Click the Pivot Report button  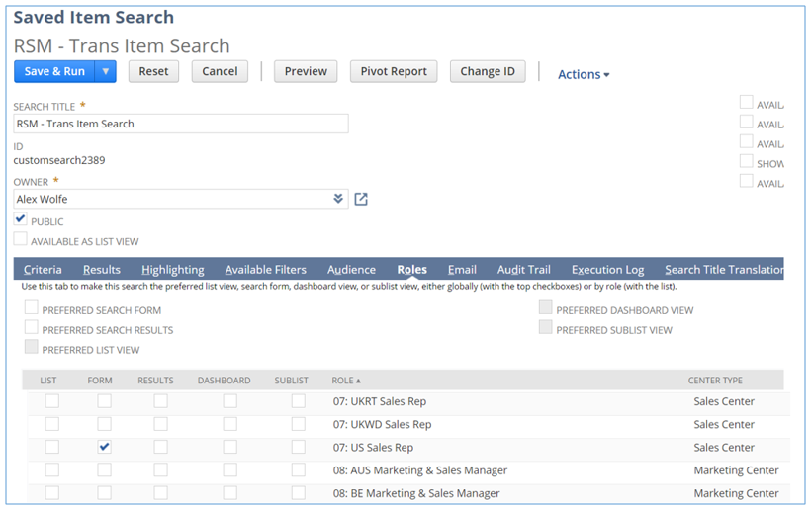coord(394,71)
